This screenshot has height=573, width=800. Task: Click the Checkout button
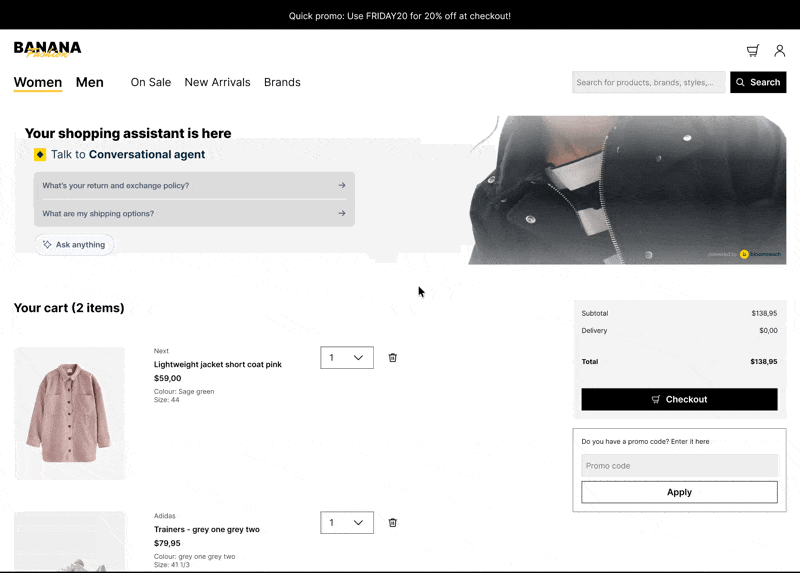[x=680, y=399]
